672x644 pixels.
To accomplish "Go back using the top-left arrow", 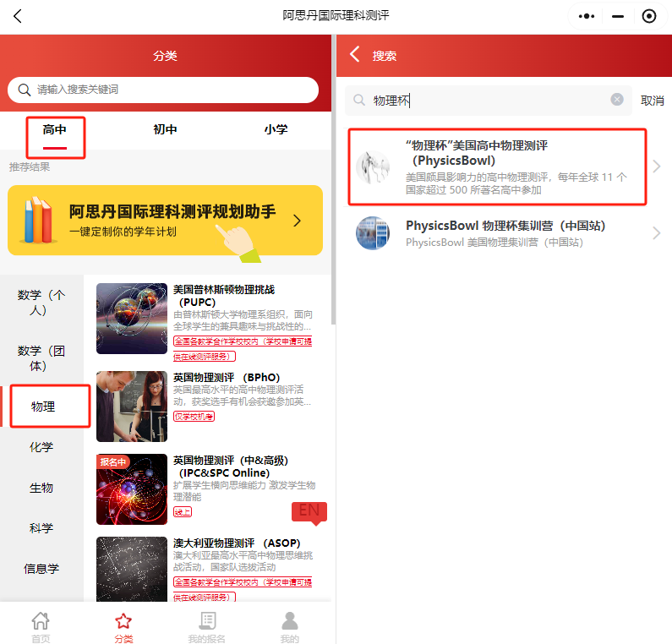I will 17,16.
